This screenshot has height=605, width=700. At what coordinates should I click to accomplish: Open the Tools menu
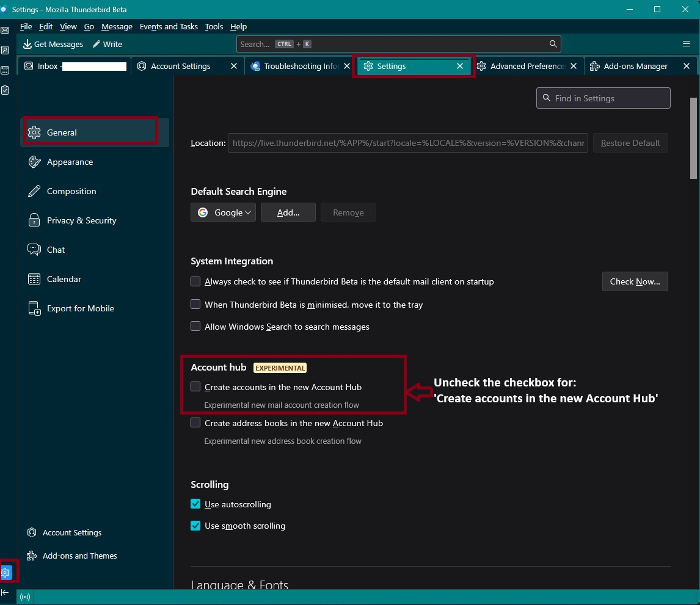214,27
